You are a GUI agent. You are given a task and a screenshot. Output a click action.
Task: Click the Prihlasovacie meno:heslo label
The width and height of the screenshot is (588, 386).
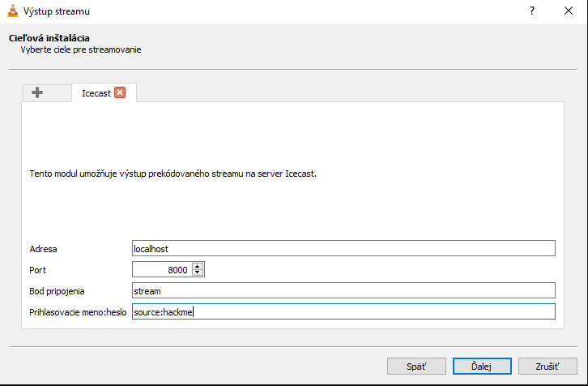tap(78, 312)
